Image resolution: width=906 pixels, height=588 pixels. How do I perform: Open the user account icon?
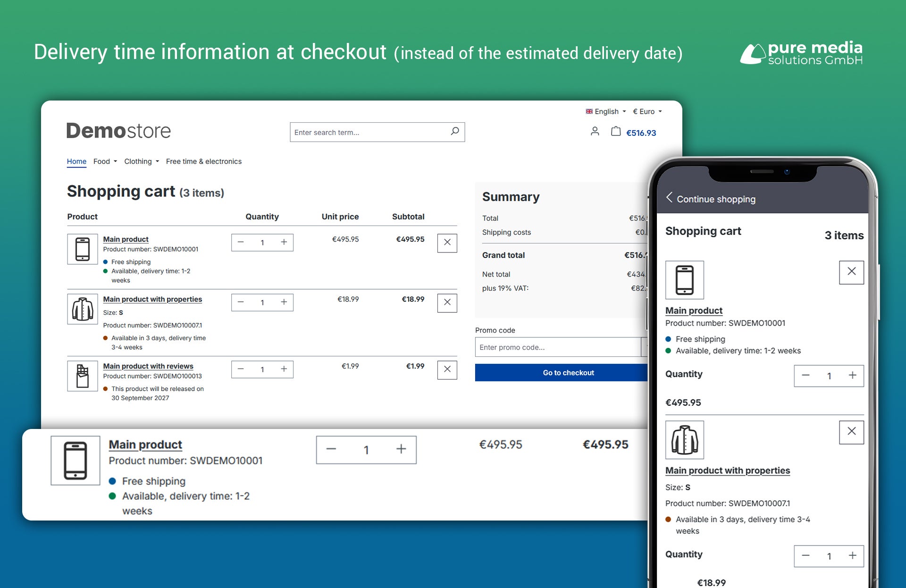(x=595, y=131)
